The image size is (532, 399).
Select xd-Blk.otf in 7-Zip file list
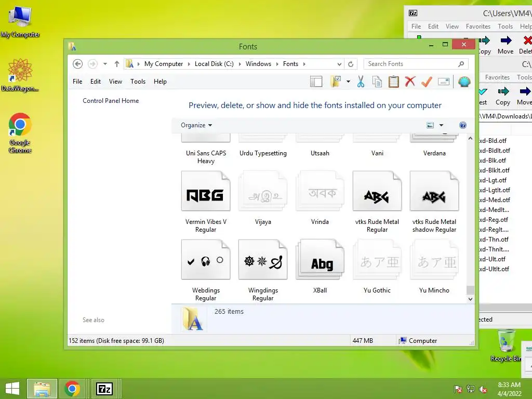493,161
